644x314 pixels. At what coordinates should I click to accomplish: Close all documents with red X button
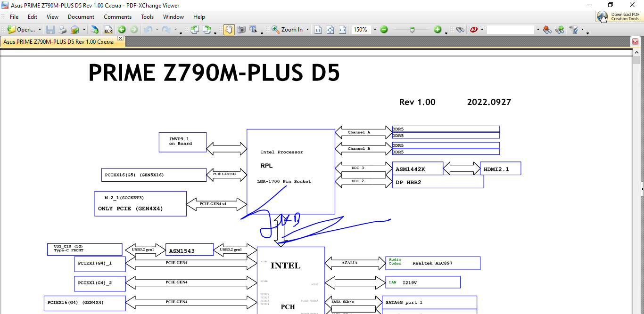(635, 41)
